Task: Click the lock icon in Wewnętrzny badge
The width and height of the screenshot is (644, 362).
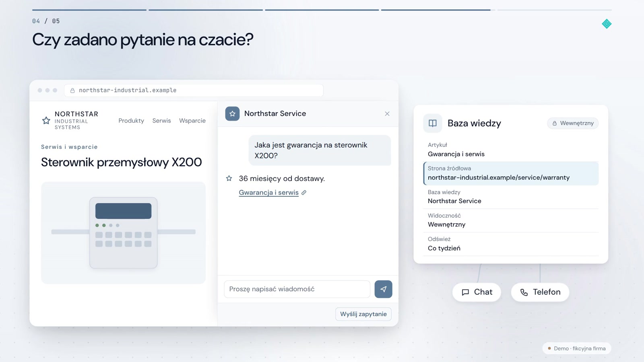Action: [x=555, y=123]
